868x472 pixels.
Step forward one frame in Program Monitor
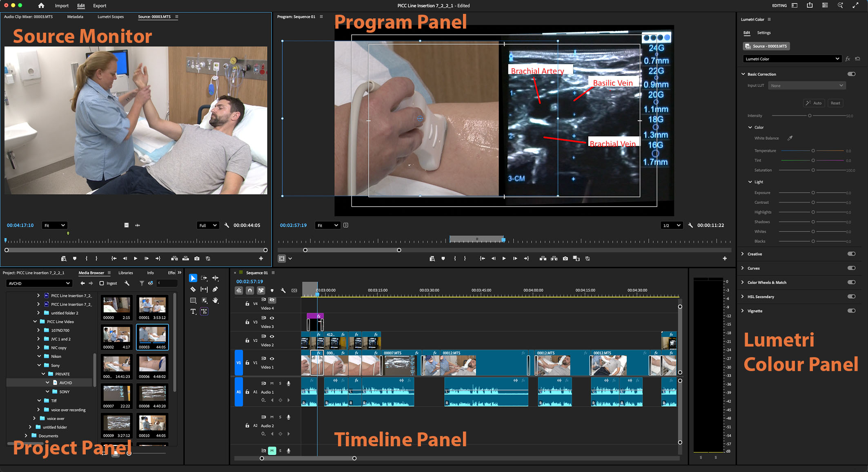coord(515,259)
